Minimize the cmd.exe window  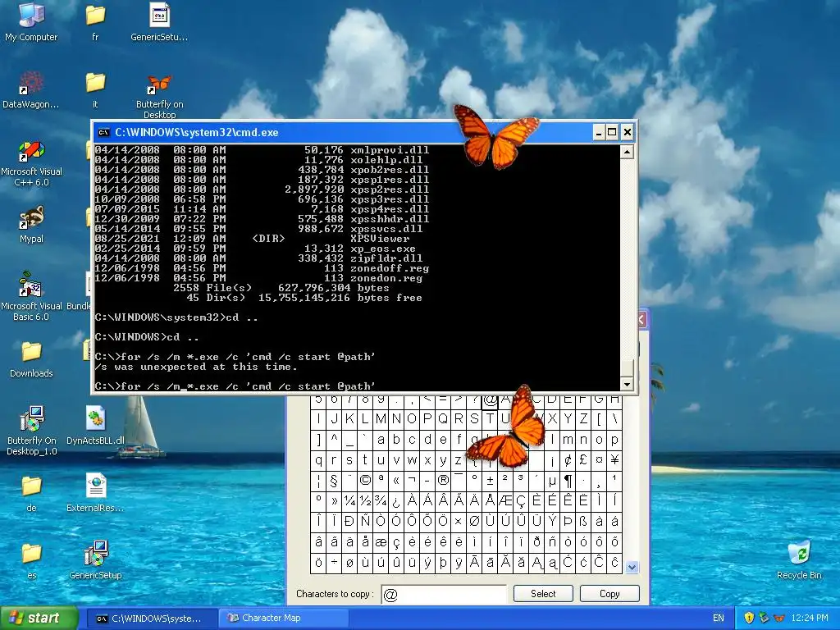[599, 132]
